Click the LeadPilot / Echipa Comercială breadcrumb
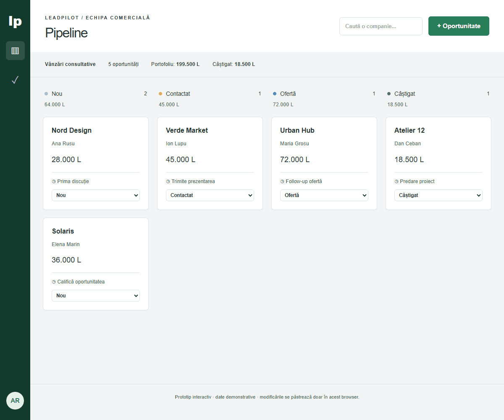The height and width of the screenshot is (420, 504). [x=97, y=18]
